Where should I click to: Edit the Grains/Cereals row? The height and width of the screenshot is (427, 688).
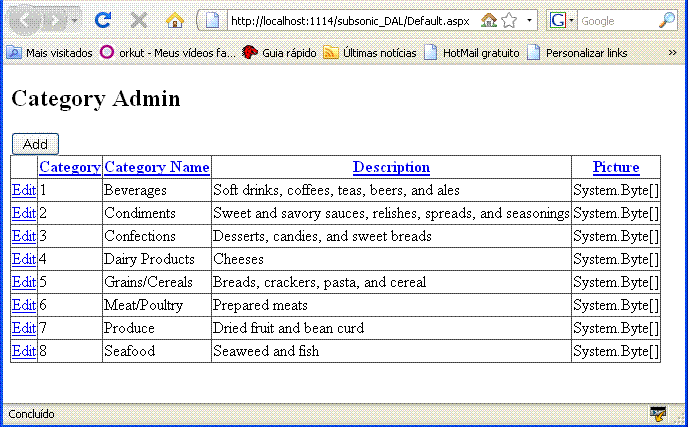pyautogui.click(x=24, y=282)
